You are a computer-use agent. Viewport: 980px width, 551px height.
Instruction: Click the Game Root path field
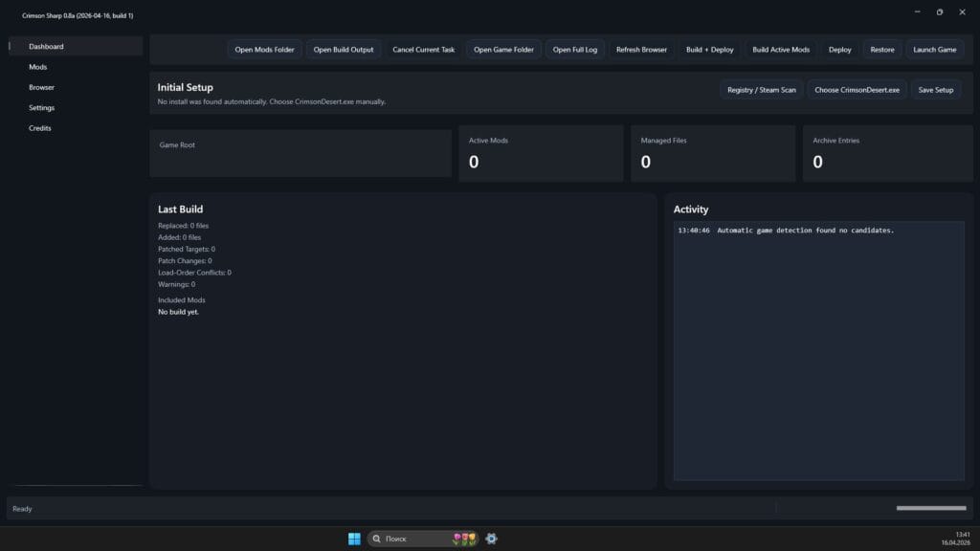pyautogui.click(x=300, y=153)
